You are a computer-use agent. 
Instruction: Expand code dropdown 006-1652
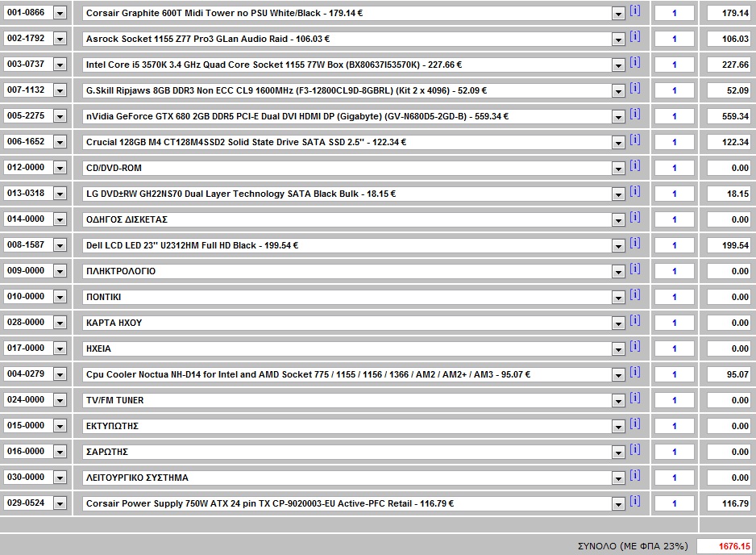(x=60, y=142)
